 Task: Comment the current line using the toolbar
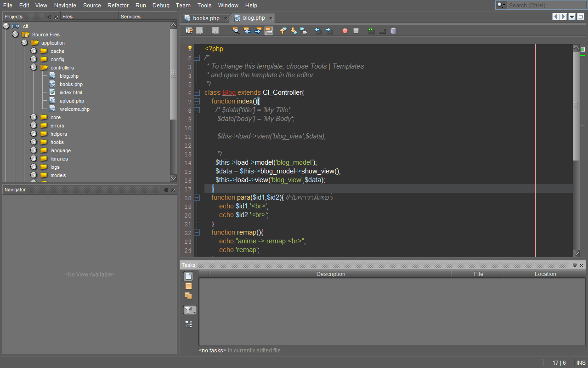point(371,30)
